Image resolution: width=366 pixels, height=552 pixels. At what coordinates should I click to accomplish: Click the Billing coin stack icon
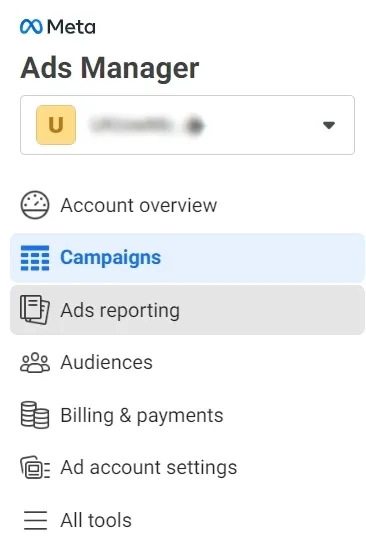pyautogui.click(x=34, y=415)
